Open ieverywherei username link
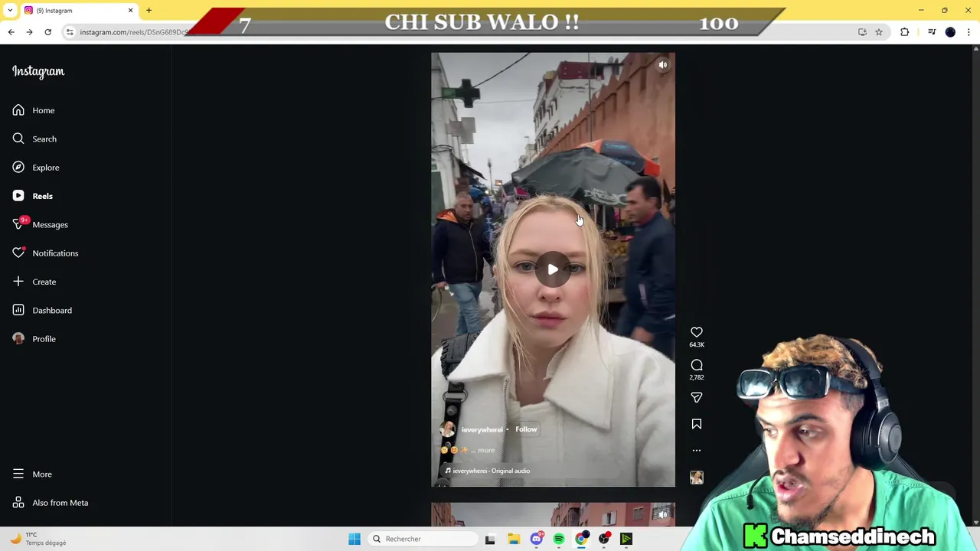 click(x=482, y=430)
